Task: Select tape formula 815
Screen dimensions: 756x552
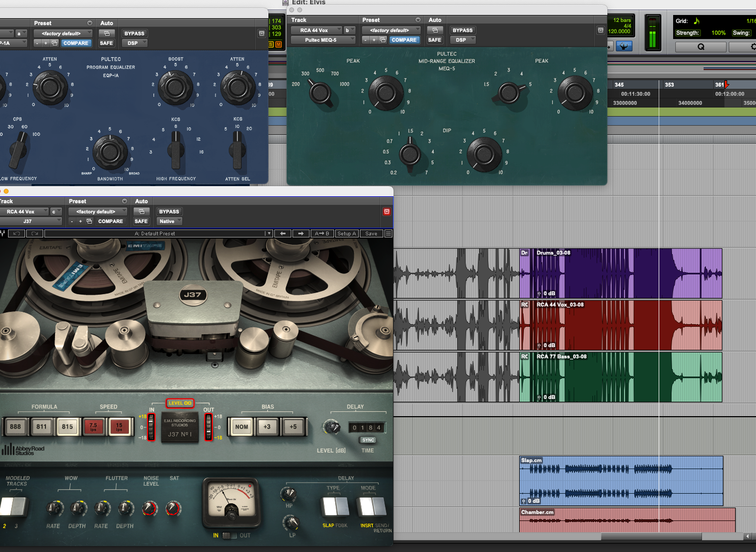Action: tap(67, 427)
